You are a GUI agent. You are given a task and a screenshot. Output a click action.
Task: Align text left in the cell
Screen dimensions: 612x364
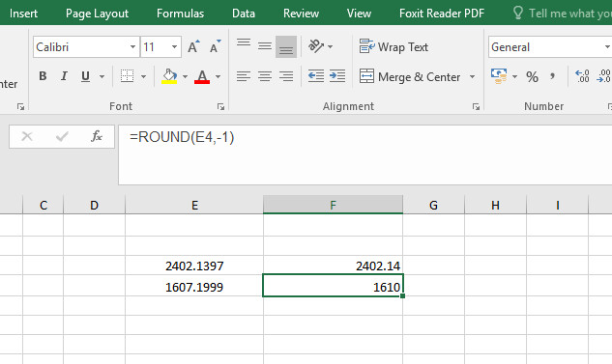[x=244, y=76]
